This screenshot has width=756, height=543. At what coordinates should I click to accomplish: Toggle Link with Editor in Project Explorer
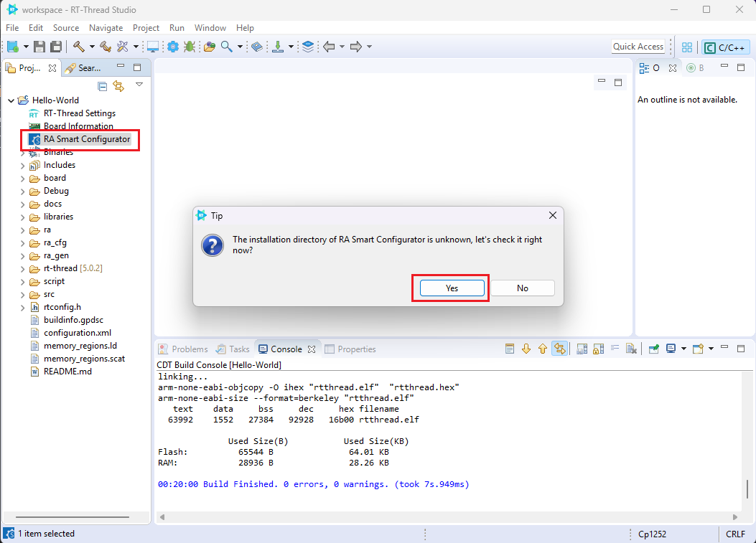click(118, 86)
